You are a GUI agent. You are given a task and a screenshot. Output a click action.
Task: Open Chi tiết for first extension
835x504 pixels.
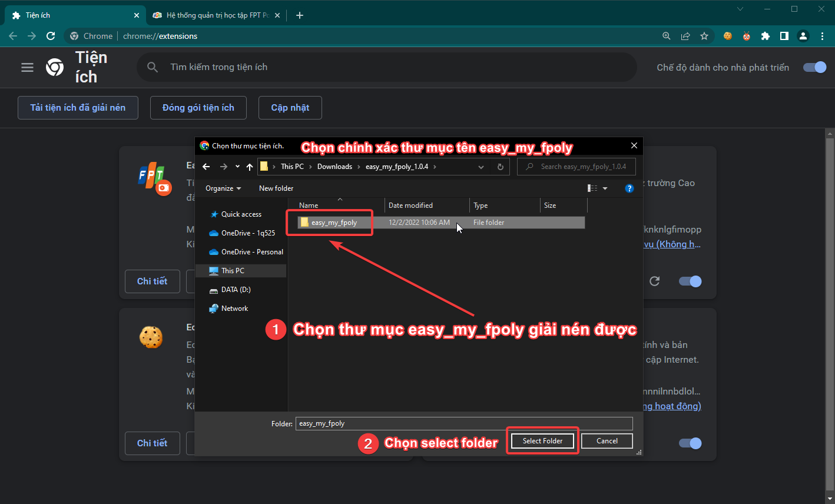point(152,281)
